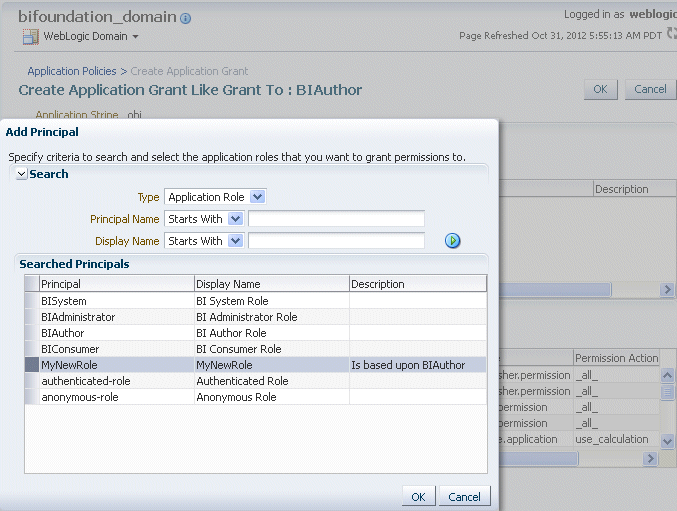Click the info icon next to bifoundation_domain
This screenshot has width=677, height=511.
[185, 18]
